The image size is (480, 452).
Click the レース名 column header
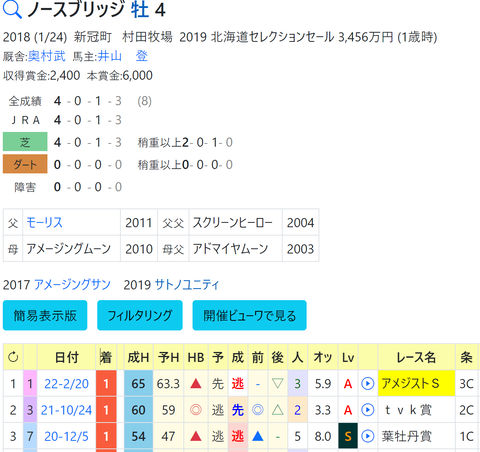point(416,357)
